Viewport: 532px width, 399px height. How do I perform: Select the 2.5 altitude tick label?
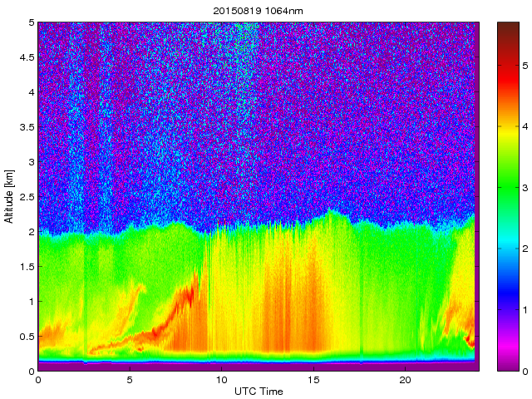25,197
